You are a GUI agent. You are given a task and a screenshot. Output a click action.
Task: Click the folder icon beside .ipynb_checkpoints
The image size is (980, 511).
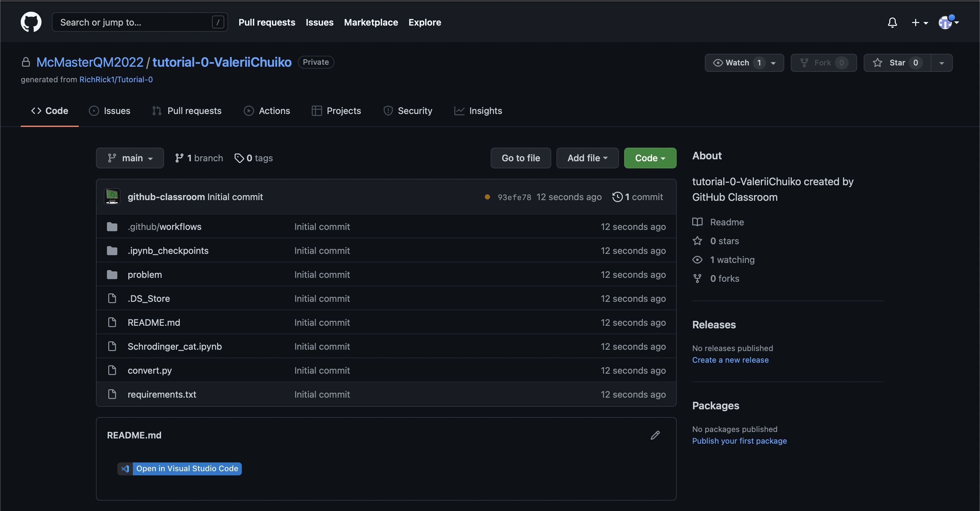(112, 251)
